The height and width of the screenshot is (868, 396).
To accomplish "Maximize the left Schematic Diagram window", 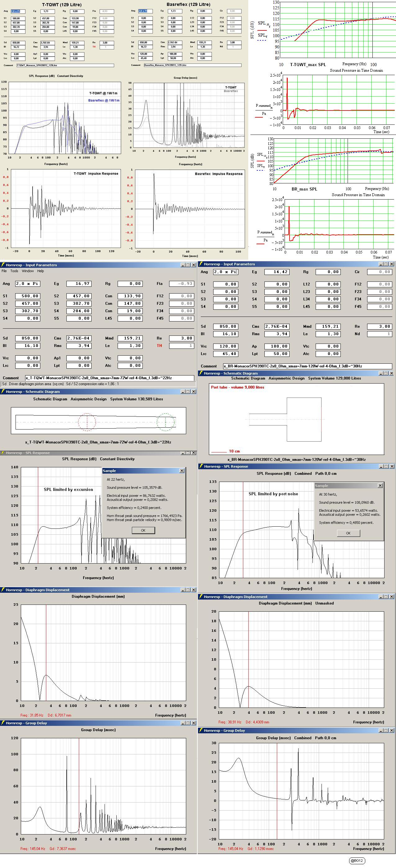I will [188, 392].
